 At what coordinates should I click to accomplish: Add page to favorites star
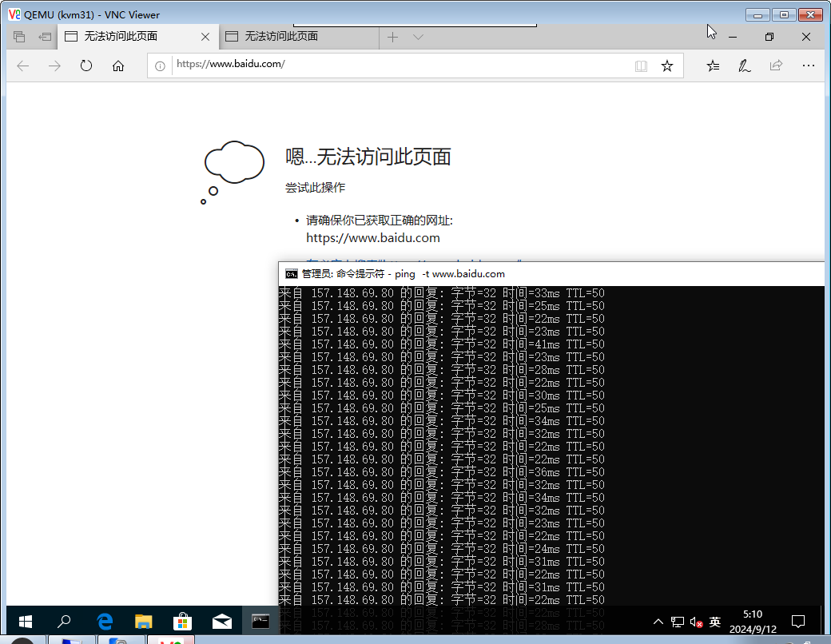pyautogui.click(x=666, y=66)
